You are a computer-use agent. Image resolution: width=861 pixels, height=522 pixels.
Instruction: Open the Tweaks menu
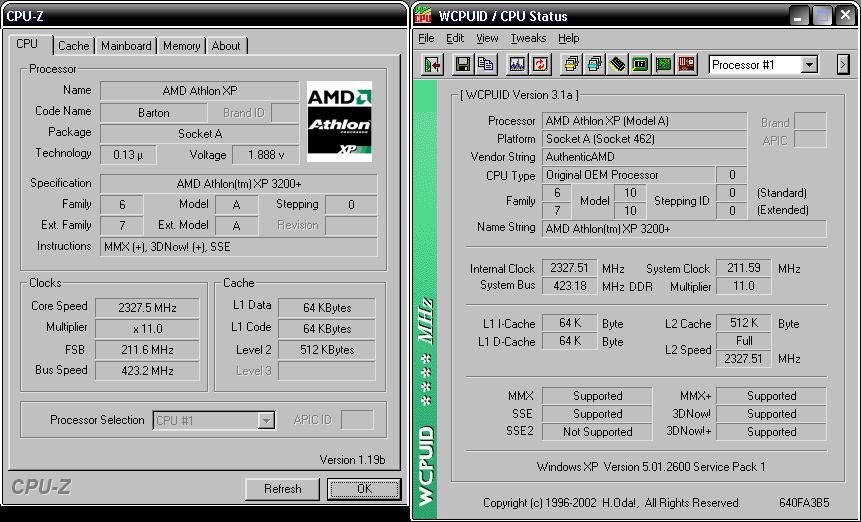tap(528, 38)
